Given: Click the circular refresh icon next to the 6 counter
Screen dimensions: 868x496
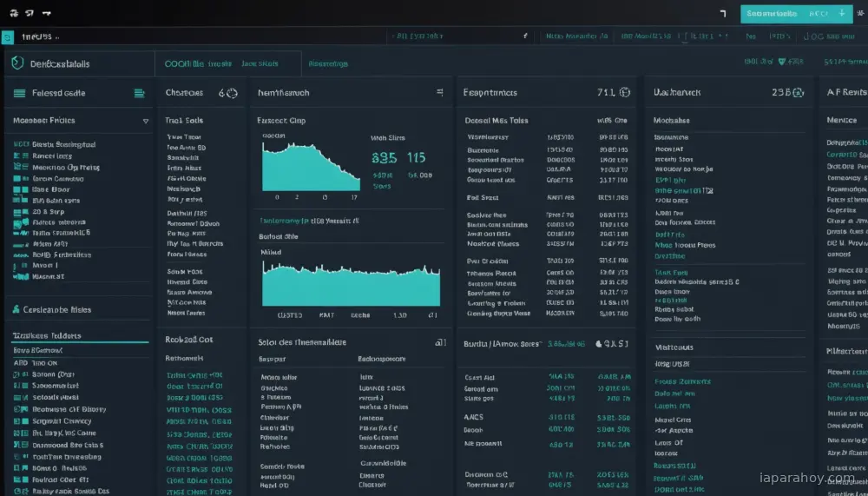Looking at the screenshot, I should (232, 93).
